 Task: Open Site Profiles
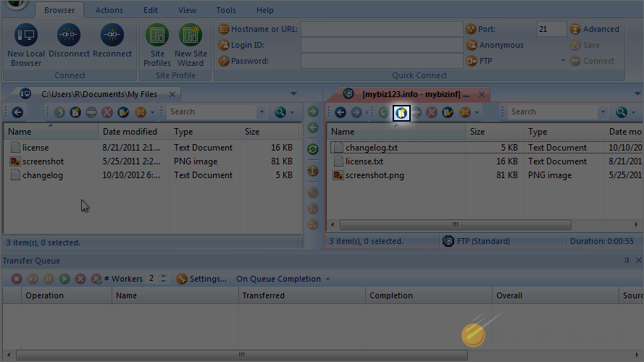[157, 44]
